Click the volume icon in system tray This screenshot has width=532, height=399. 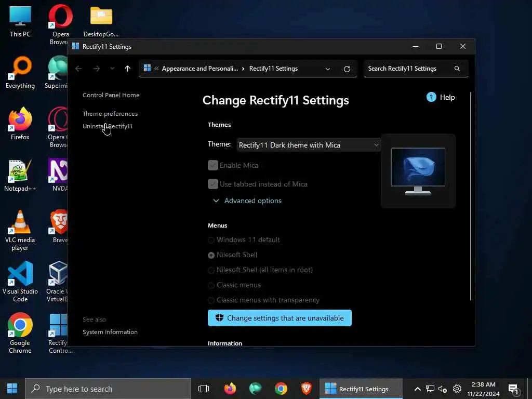pyautogui.click(x=443, y=389)
